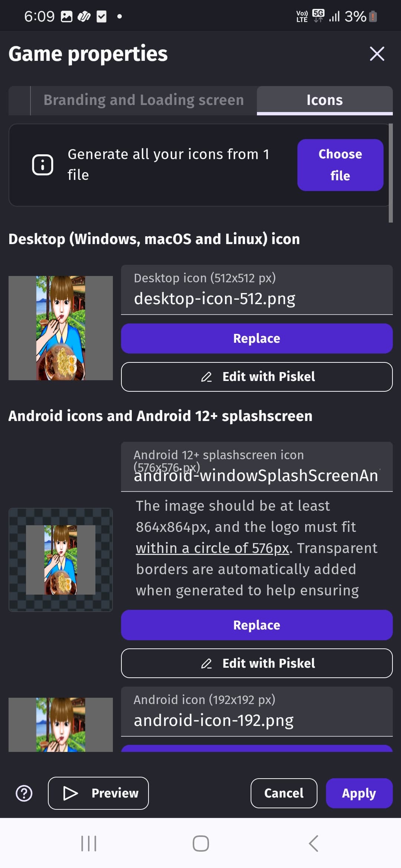Open Android recent apps button
The height and width of the screenshot is (868, 401).
tap(88, 844)
